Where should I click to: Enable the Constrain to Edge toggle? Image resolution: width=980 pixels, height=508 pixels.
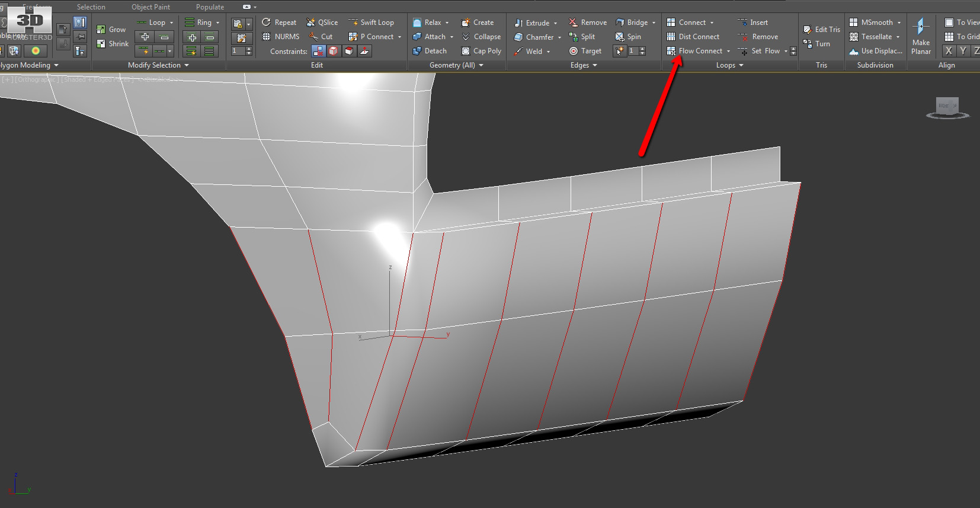[x=334, y=51]
